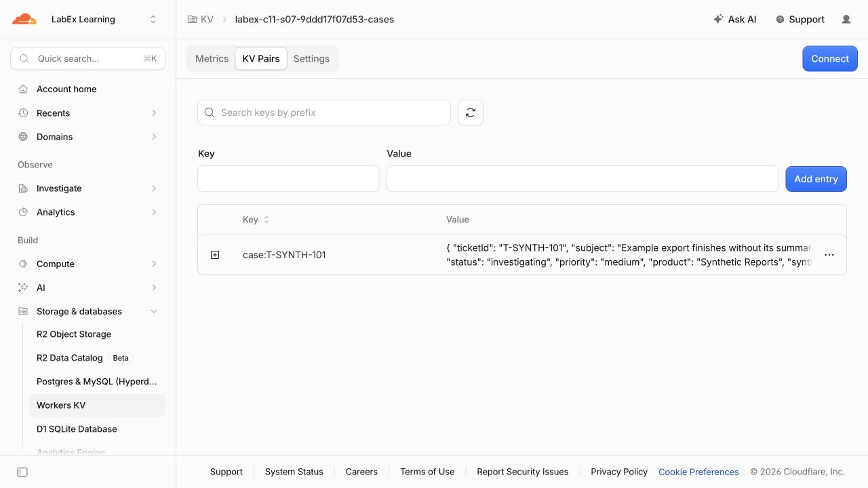Image resolution: width=868 pixels, height=488 pixels.
Task: Click the Domains globe icon
Action: (23, 137)
